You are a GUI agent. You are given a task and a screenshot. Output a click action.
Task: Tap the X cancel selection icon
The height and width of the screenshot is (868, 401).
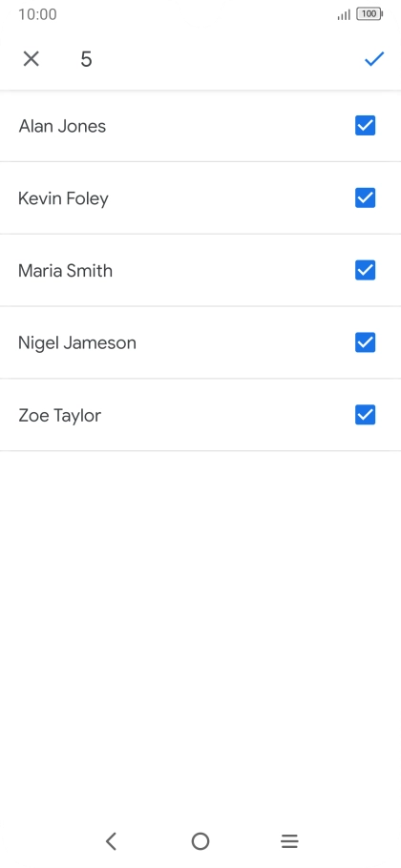click(x=31, y=59)
